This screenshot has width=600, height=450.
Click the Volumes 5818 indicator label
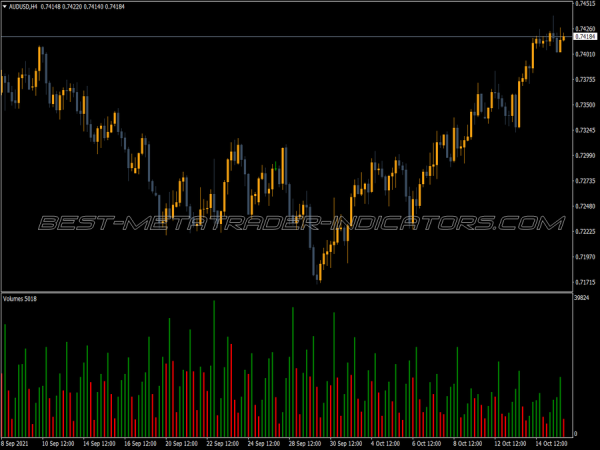coord(20,299)
